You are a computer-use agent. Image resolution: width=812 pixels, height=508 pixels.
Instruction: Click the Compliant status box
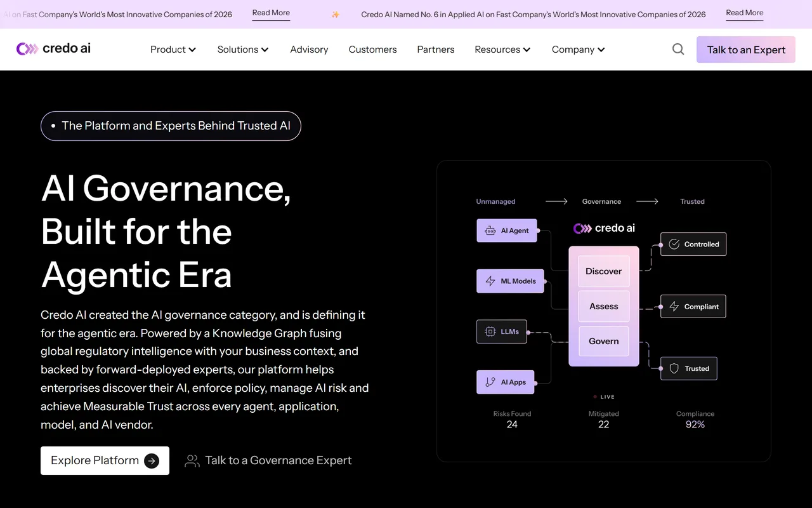(x=693, y=307)
